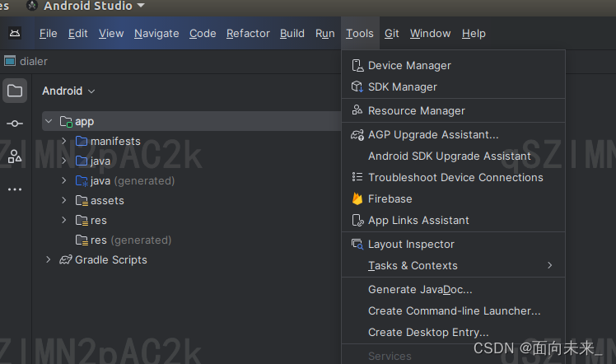The width and height of the screenshot is (616, 364).
Task: Click the App Links Assistant icon
Action: coord(357,220)
